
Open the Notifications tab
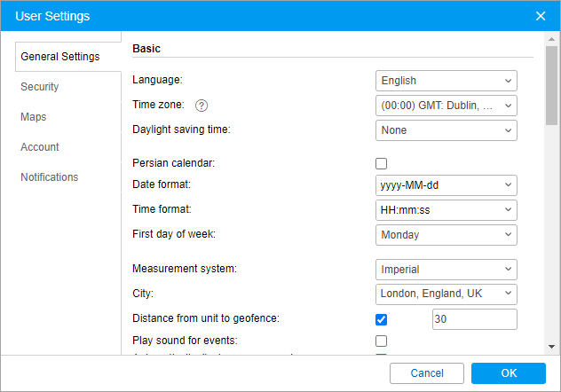tap(49, 177)
